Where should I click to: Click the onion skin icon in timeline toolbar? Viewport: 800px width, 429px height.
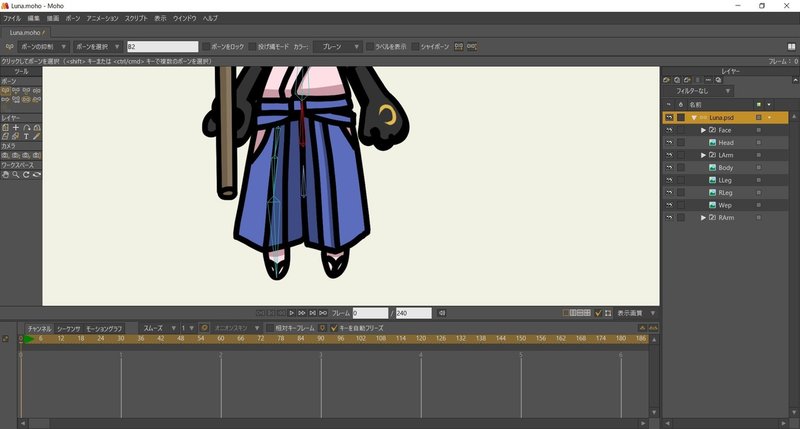point(204,328)
